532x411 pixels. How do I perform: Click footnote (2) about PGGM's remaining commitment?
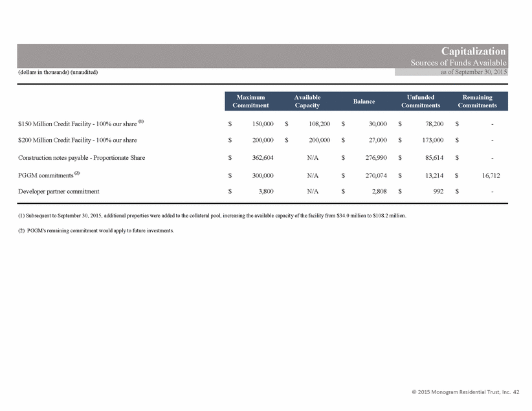click(x=96, y=231)
